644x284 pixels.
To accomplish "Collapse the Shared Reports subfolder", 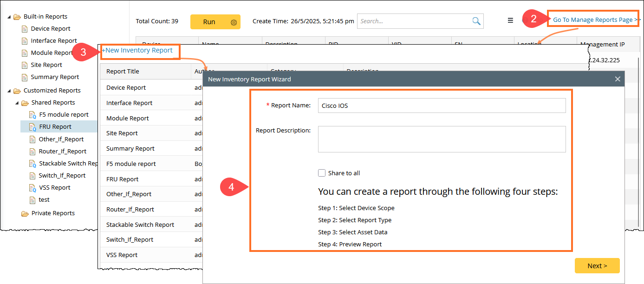I will (x=17, y=103).
